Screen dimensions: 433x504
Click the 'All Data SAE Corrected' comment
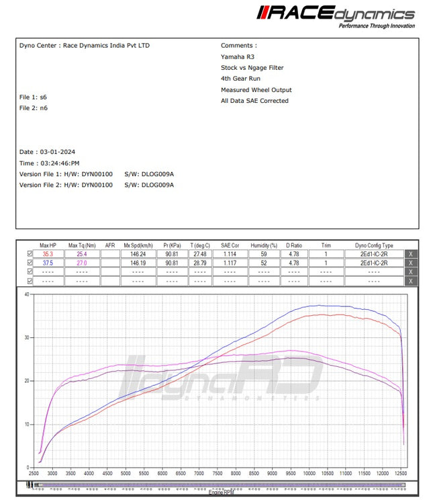(x=254, y=101)
